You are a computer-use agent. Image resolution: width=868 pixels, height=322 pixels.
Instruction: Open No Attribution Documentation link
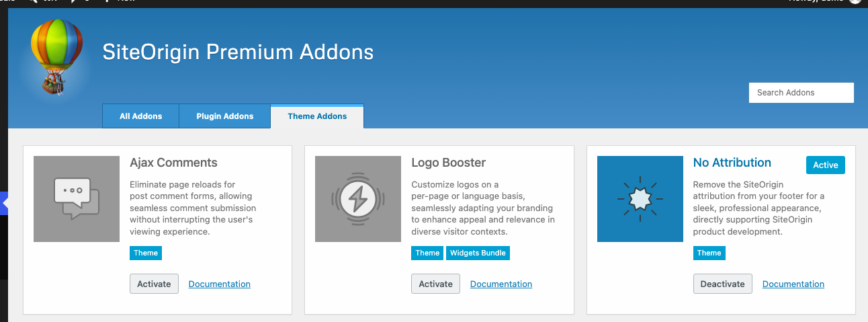pos(793,284)
